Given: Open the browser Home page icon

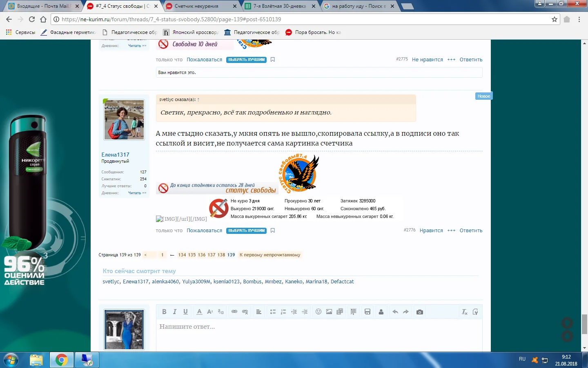Looking at the screenshot, I should 43,19.
